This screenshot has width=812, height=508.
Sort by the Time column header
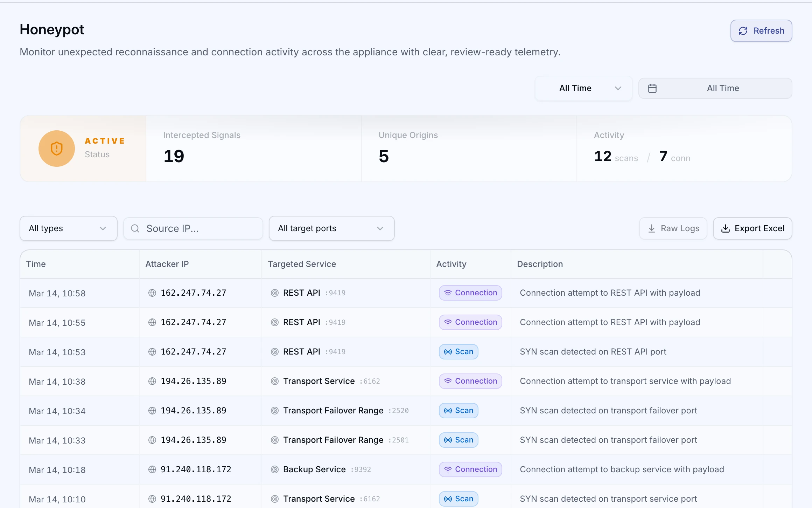click(x=36, y=264)
